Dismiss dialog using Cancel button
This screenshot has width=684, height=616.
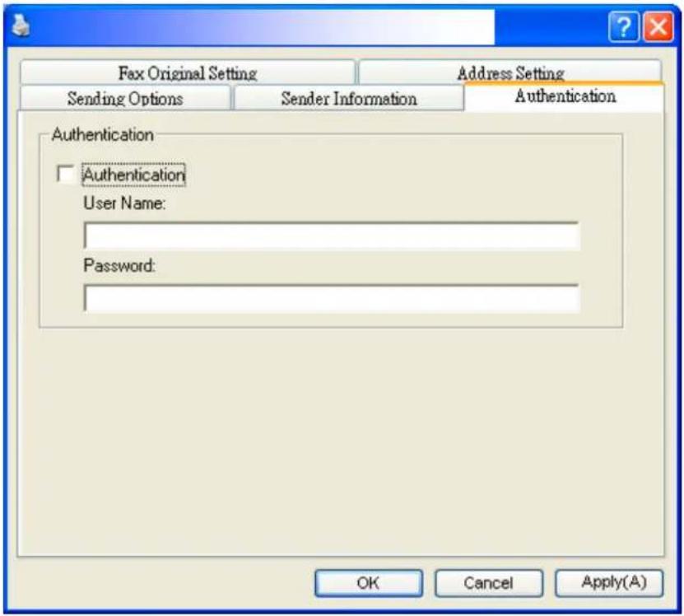[489, 583]
